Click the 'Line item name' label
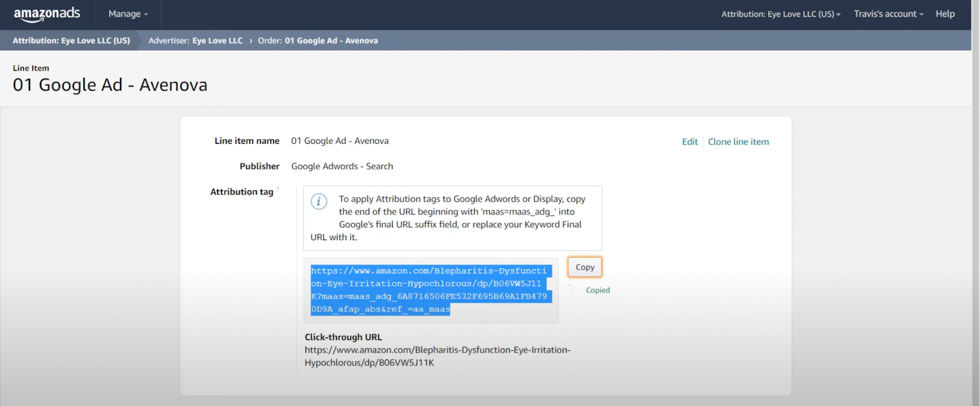This screenshot has width=980, height=406. [x=247, y=141]
